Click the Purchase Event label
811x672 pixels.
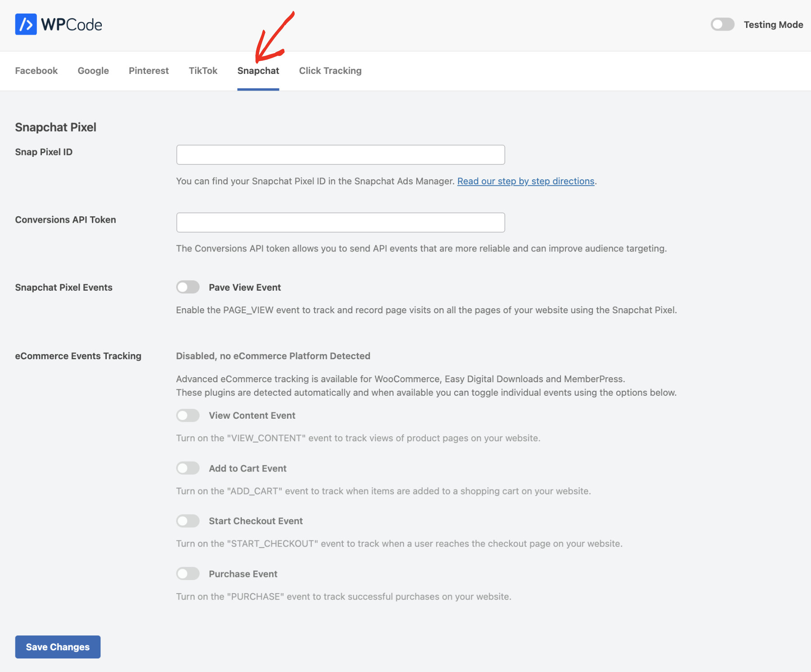point(243,574)
